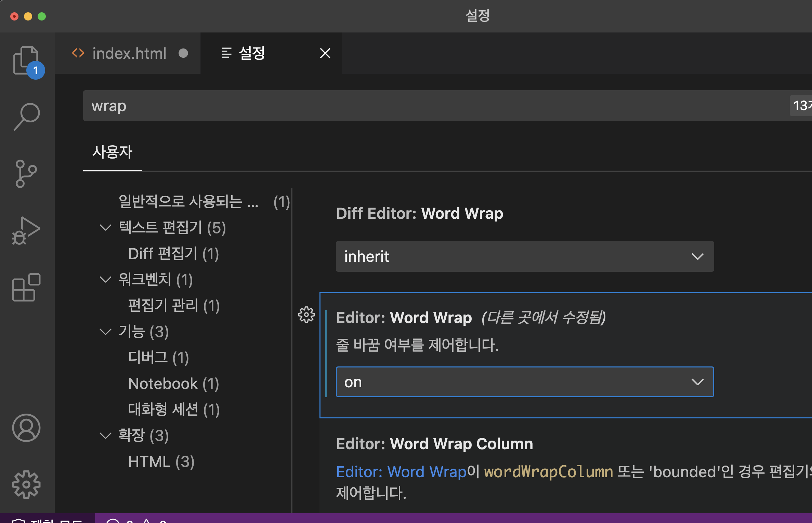Select Notebook (1) in settings tree
The image size is (812, 523).
[x=173, y=384]
